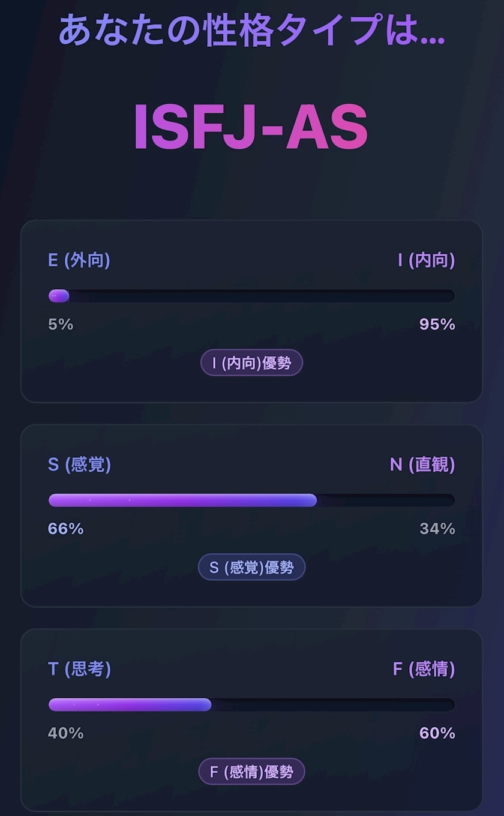Click the 66% sensing value
Screen dimensions: 504x816
coord(65,529)
